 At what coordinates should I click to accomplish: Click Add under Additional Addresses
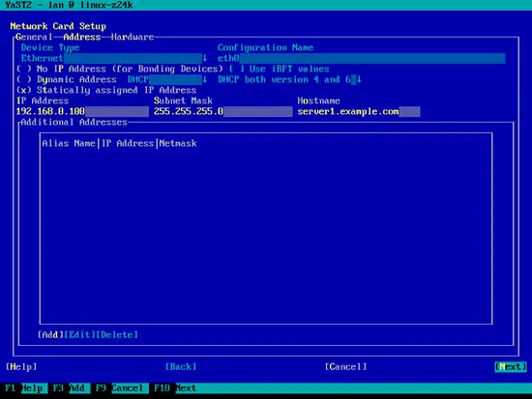(50, 334)
